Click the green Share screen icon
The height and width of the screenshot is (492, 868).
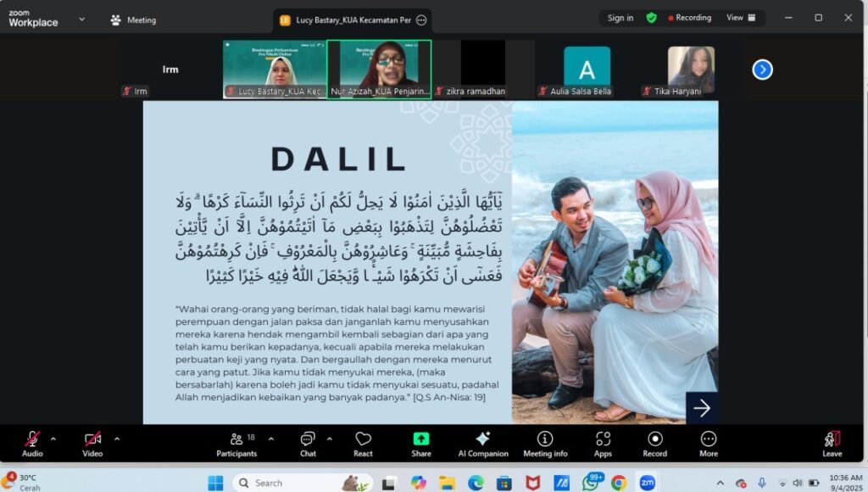click(421, 443)
